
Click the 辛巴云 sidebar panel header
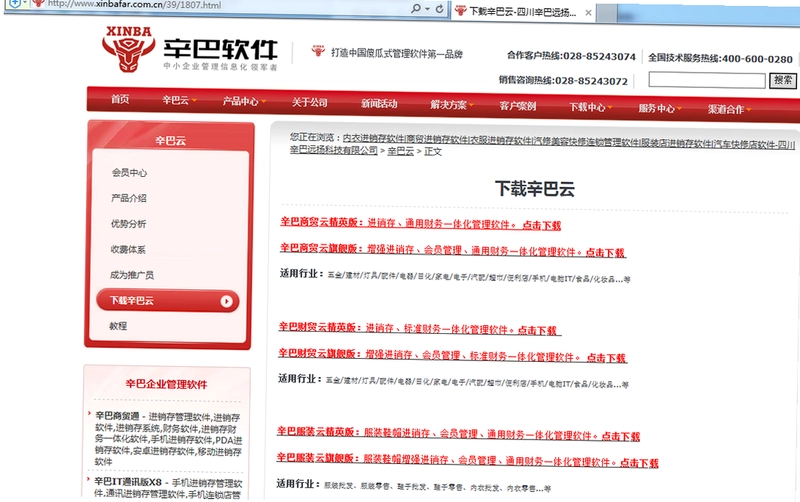click(170, 141)
